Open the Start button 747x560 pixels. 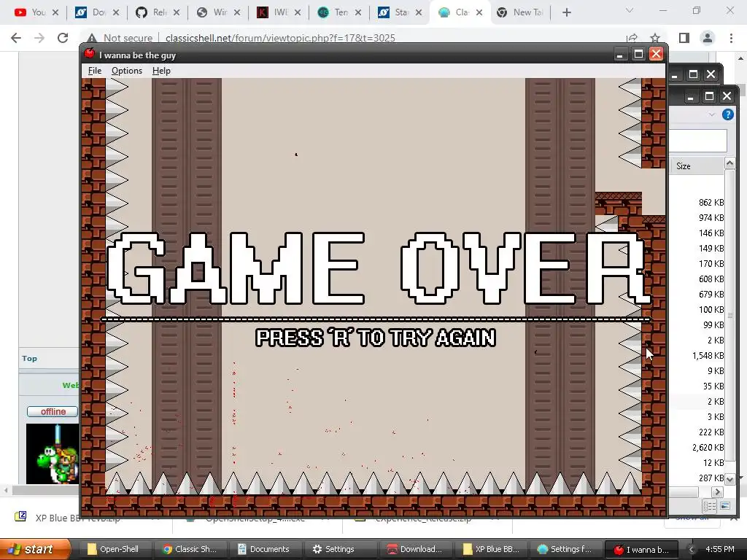[x=35, y=549]
